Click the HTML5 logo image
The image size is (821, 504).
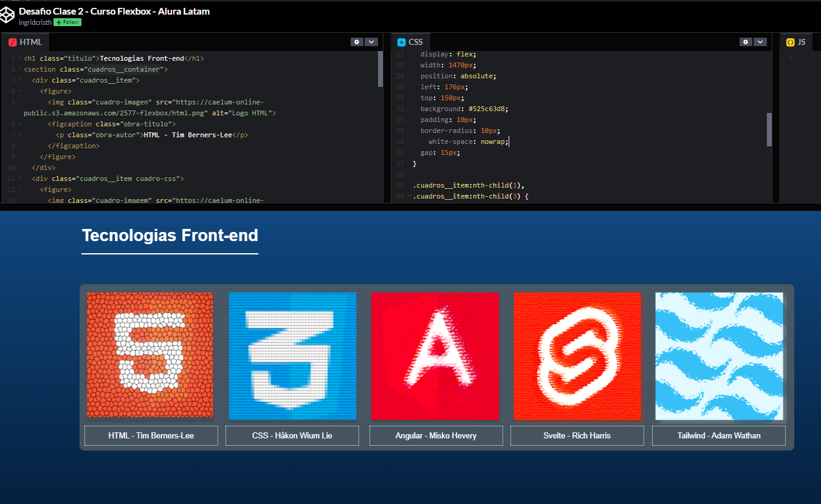(x=149, y=356)
